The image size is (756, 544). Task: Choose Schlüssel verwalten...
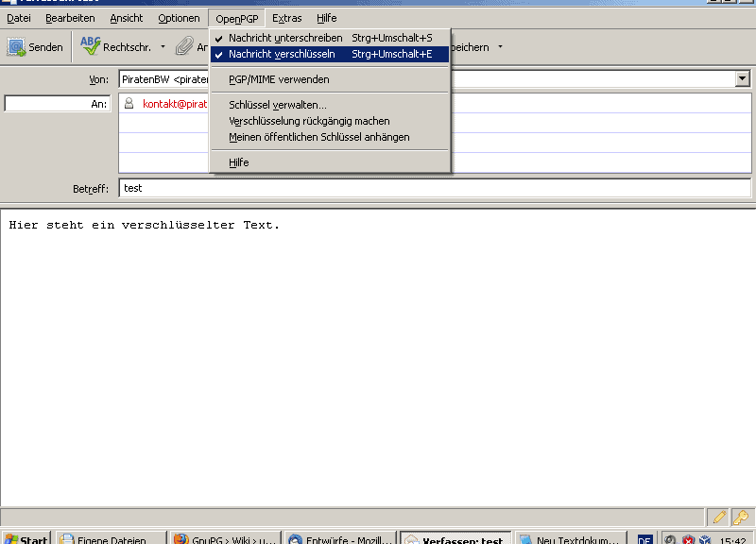(x=330, y=105)
